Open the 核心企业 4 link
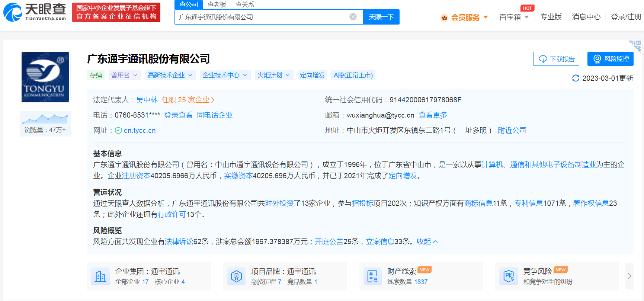This screenshot has width=644, height=301. coord(170,282)
